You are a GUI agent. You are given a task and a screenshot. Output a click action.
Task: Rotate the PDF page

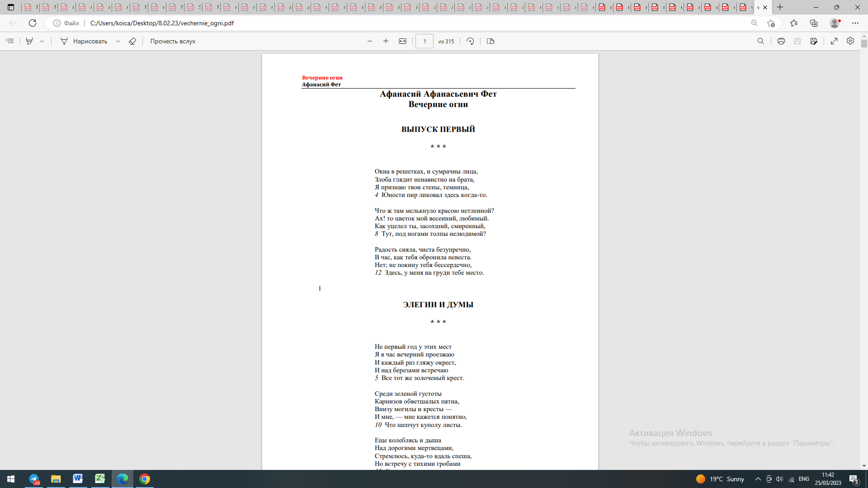point(470,41)
